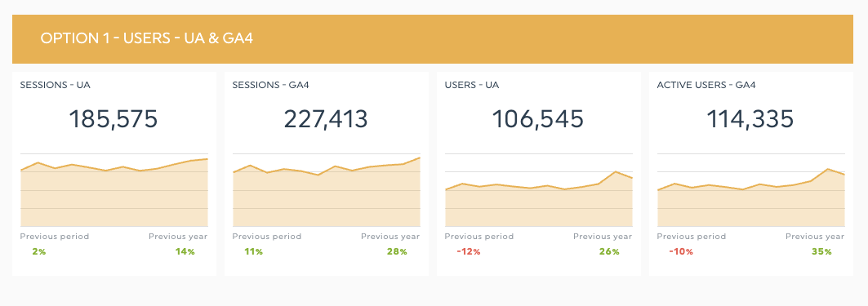Viewport: 868px width, 306px height.
Task: Select the 106,545 users value
Action: point(538,119)
